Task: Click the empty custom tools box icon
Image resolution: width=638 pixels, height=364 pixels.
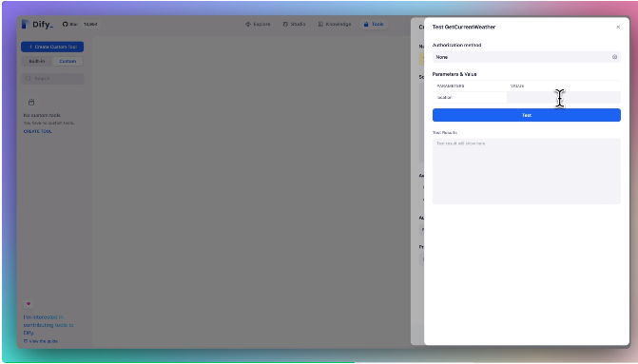Action: (31, 102)
